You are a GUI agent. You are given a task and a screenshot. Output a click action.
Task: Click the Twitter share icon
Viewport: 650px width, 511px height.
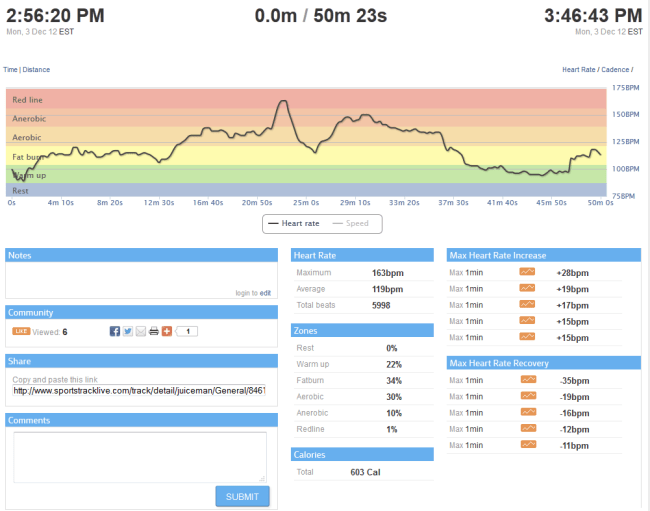[x=128, y=331]
